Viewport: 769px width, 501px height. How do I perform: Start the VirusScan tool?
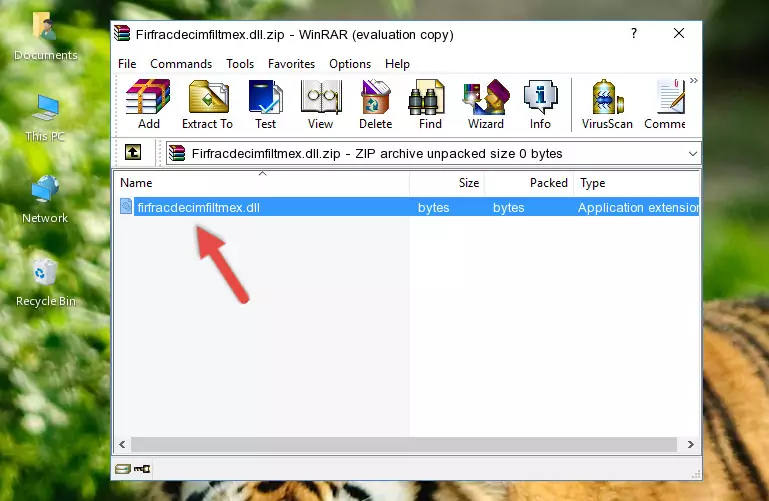point(607,104)
